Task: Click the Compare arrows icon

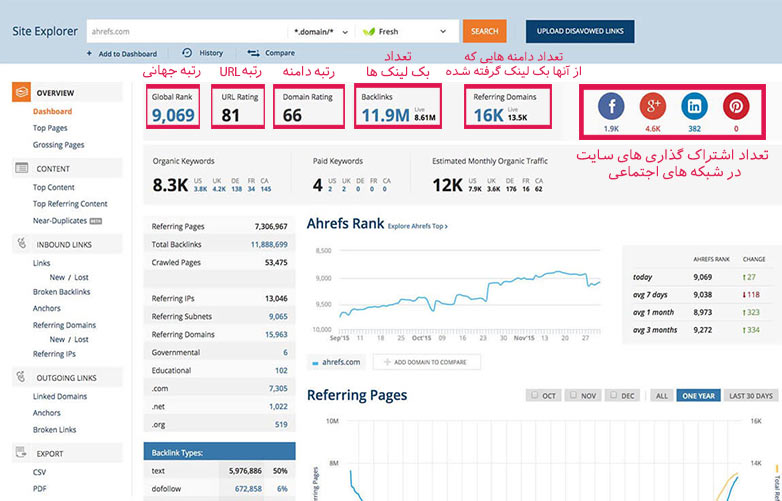Action: [253, 53]
